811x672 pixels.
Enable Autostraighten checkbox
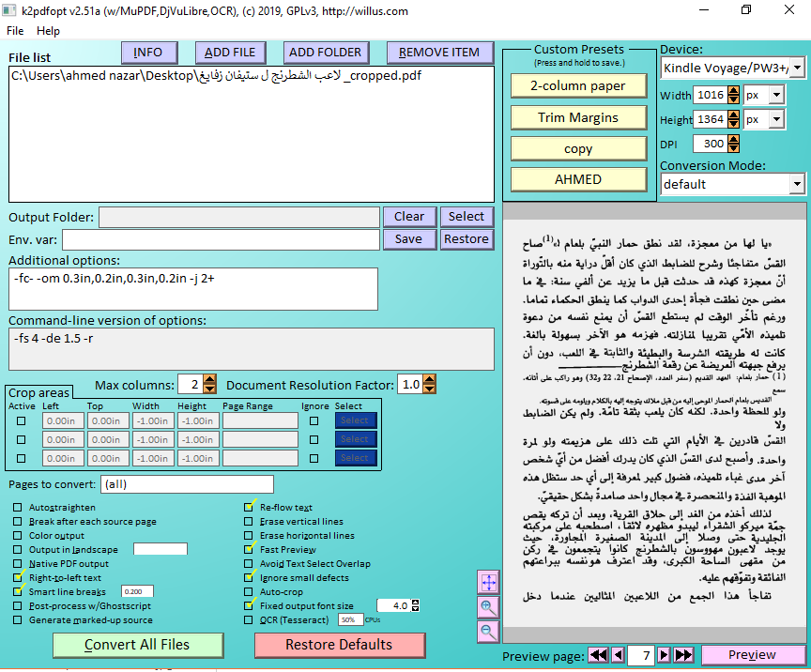click(18, 508)
